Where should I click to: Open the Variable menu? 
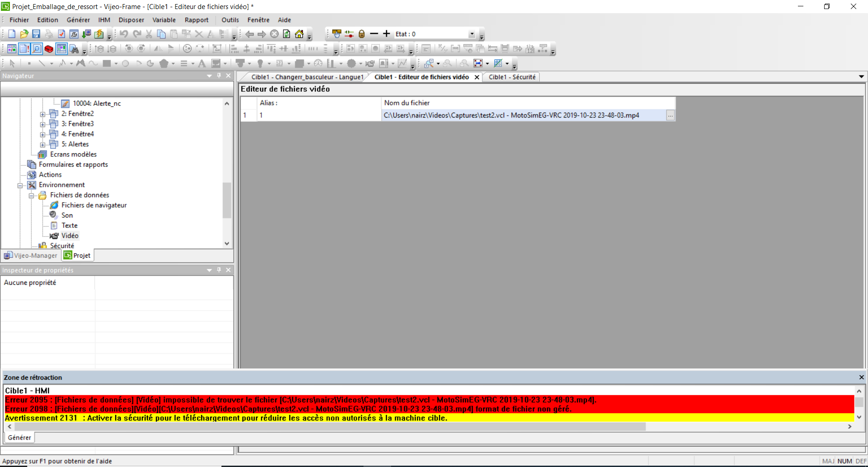click(164, 20)
